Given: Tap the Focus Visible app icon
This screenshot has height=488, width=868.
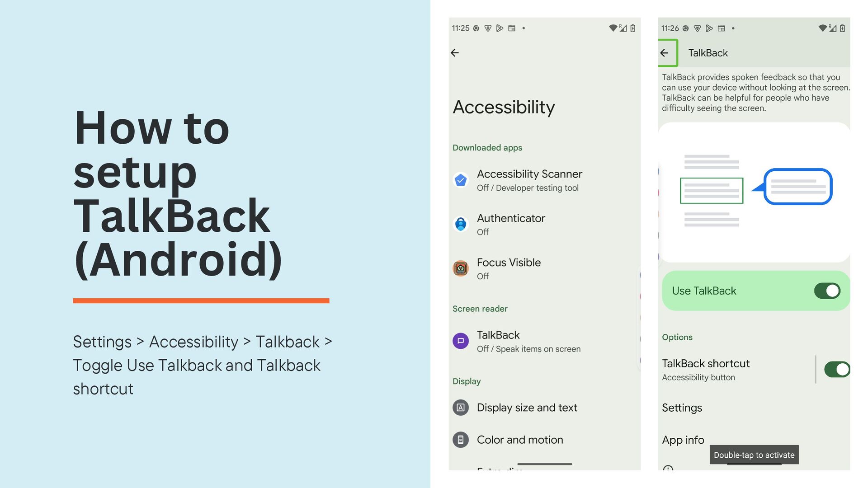Looking at the screenshot, I should coord(461,268).
